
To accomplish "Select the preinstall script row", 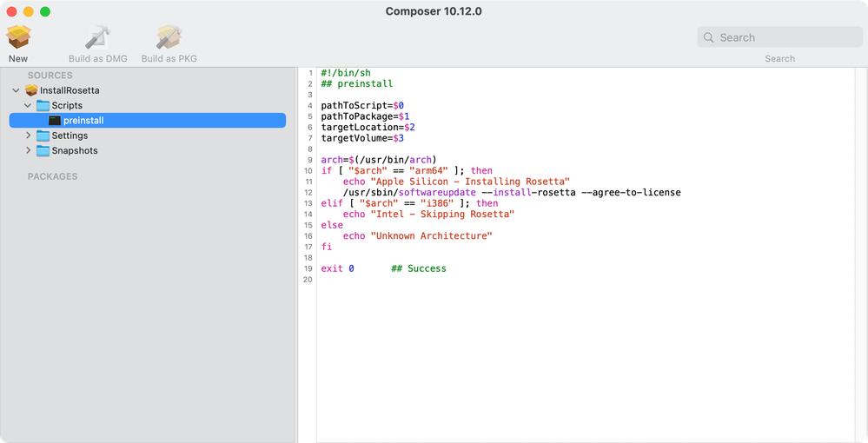I will [x=147, y=120].
